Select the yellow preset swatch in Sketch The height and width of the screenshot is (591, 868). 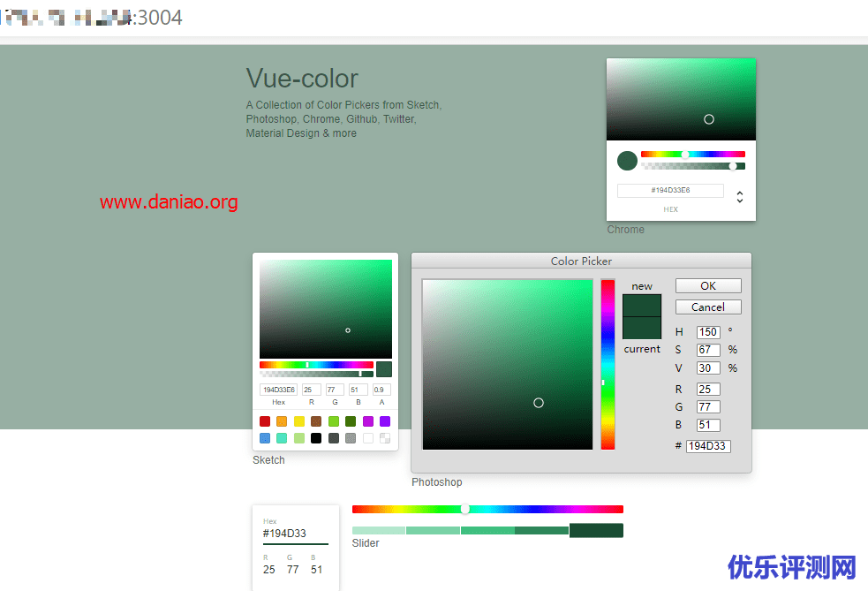tap(299, 421)
